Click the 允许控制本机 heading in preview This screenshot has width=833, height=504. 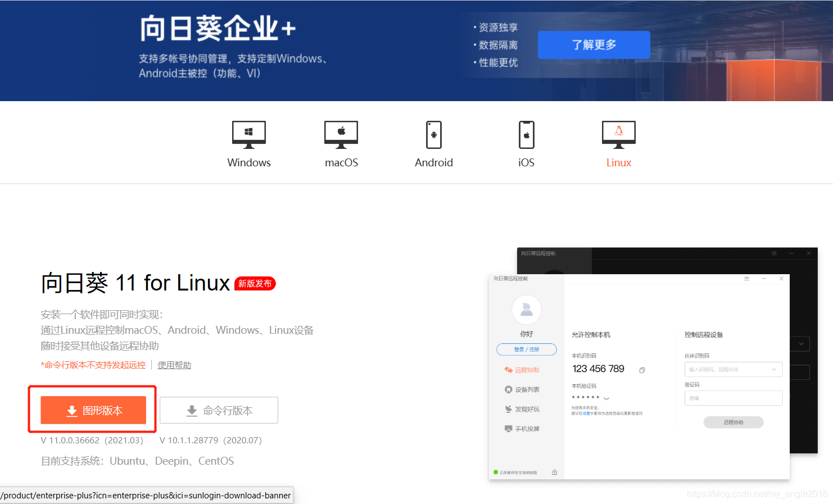point(591,335)
